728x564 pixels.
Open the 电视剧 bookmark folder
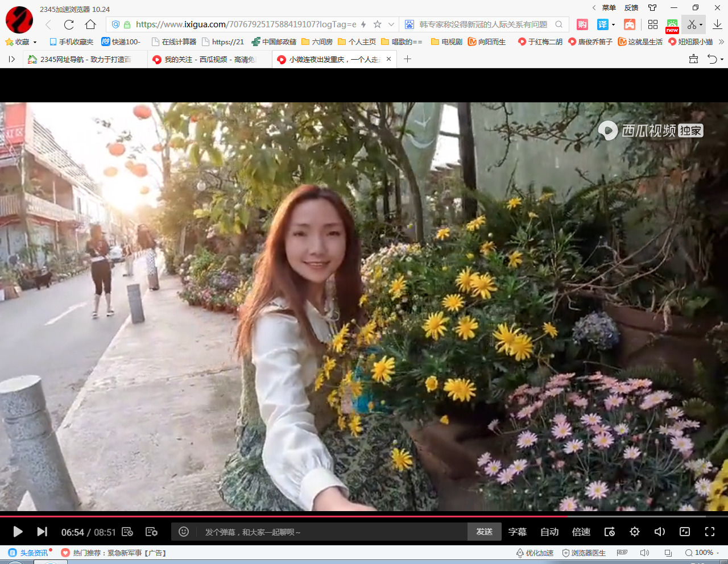(447, 42)
